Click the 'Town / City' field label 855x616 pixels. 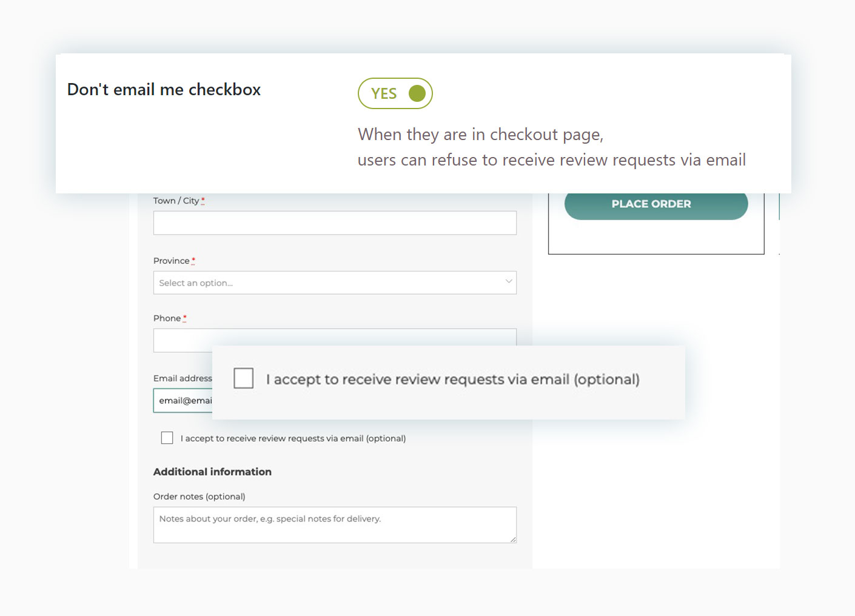click(176, 201)
